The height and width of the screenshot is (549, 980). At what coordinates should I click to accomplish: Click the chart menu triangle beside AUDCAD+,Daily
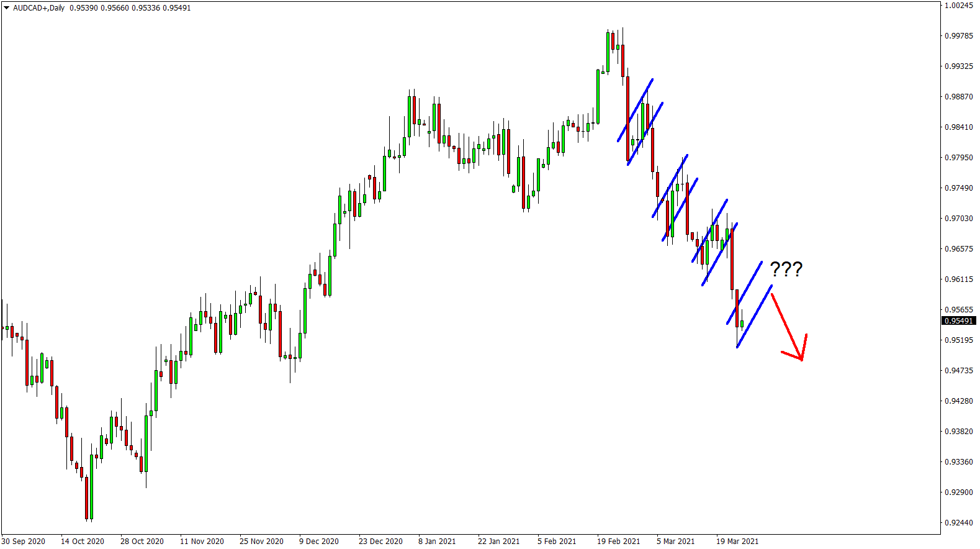point(7,8)
